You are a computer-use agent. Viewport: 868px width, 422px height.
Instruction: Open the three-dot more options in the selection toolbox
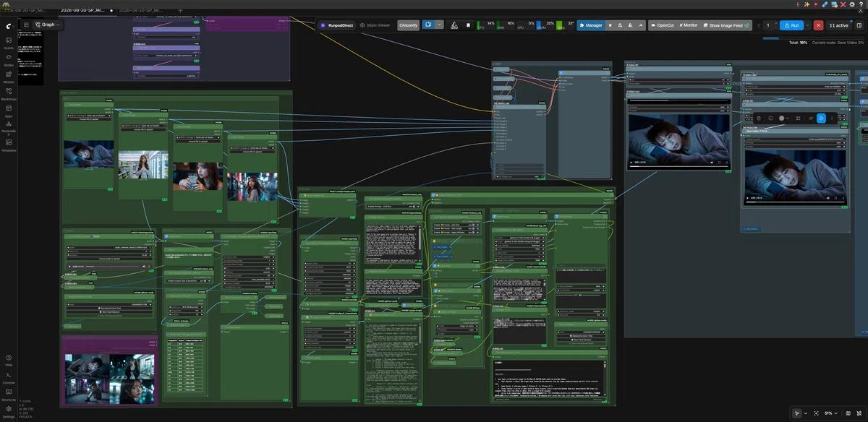pyautogui.click(x=832, y=118)
